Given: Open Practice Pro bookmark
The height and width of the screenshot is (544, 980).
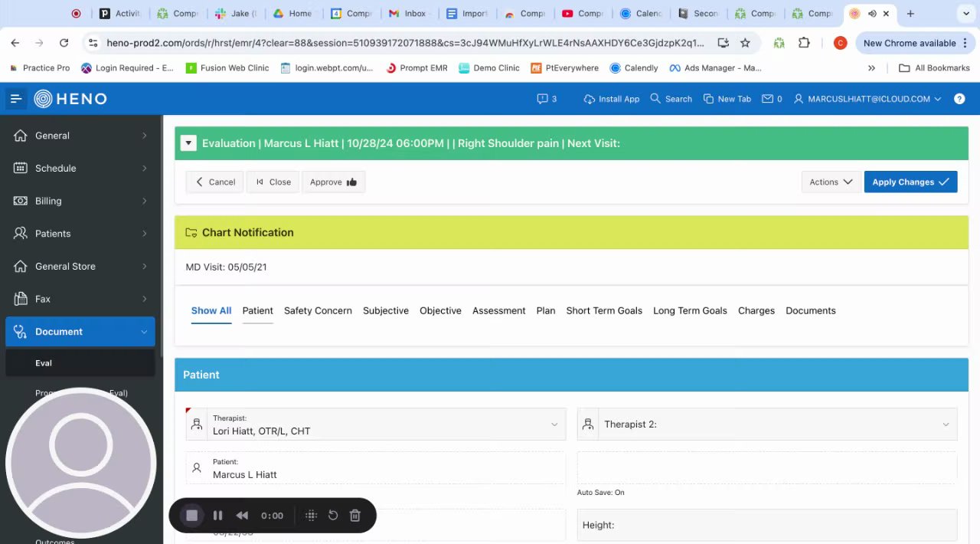Looking at the screenshot, I should pyautogui.click(x=39, y=68).
